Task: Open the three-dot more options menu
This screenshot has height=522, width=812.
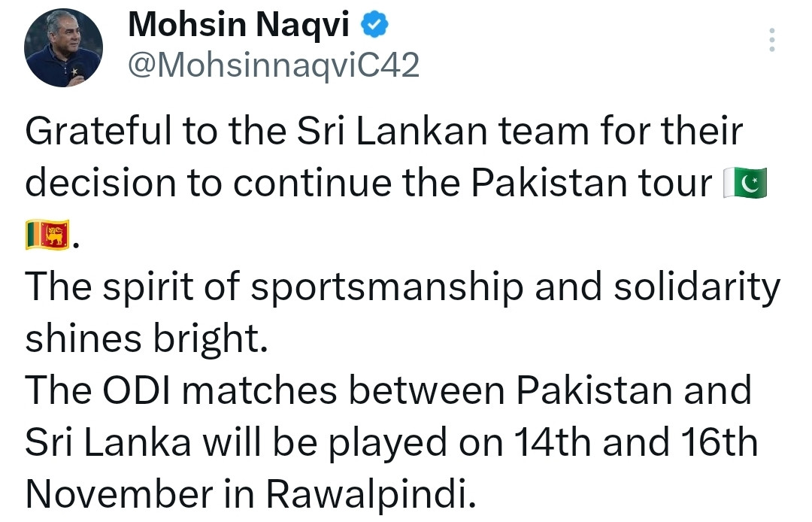Action: [771, 40]
